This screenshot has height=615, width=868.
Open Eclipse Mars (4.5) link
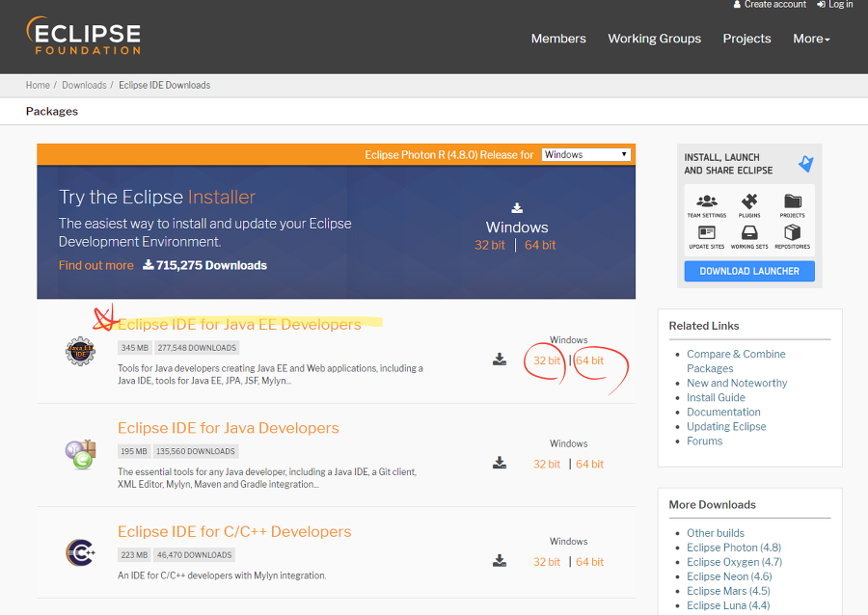click(728, 591)
